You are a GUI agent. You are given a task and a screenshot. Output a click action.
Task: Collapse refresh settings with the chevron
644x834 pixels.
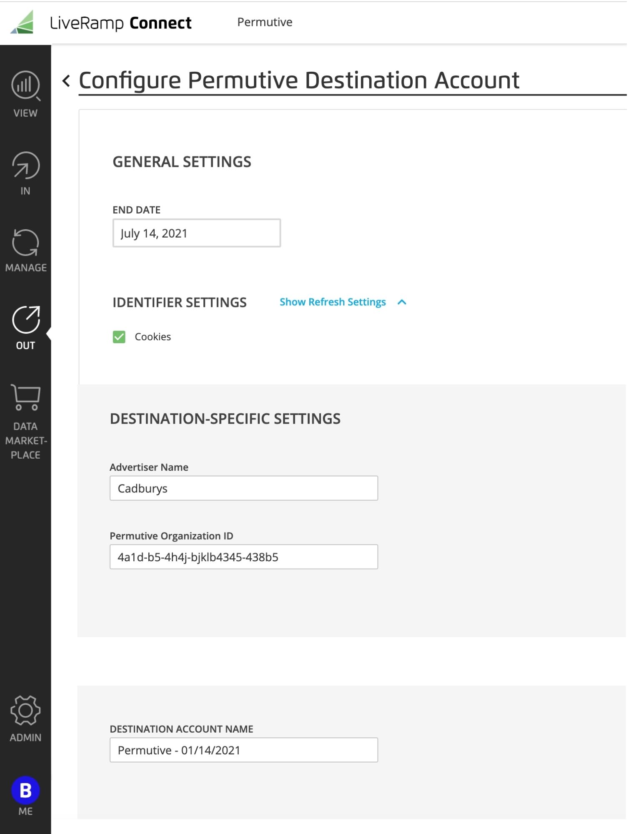click(x=402, y=302)
